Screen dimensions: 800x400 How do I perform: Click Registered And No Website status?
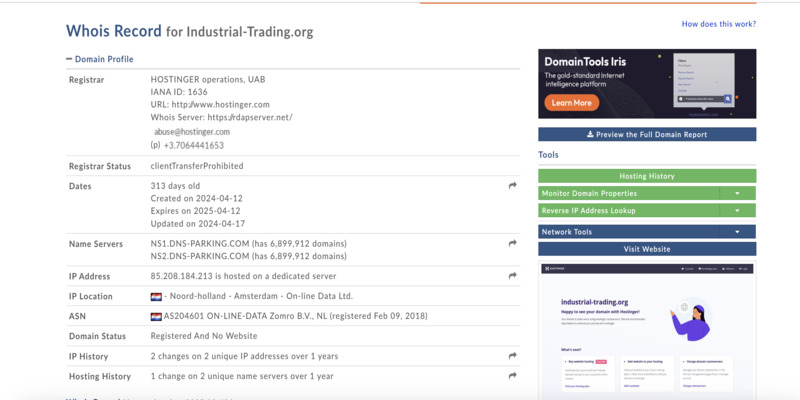pyautogui.click(x=204, y=336)
